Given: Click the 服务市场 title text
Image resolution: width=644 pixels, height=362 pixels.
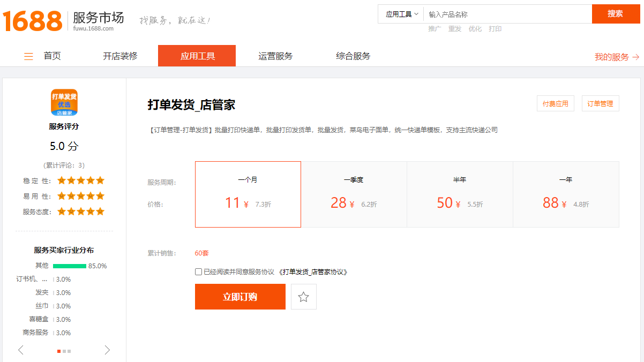Looking at the screenshot, I should [99, 18].
